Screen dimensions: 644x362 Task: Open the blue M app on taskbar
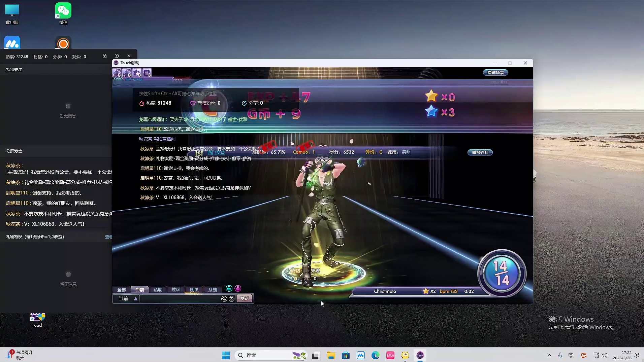click(361, 355)
